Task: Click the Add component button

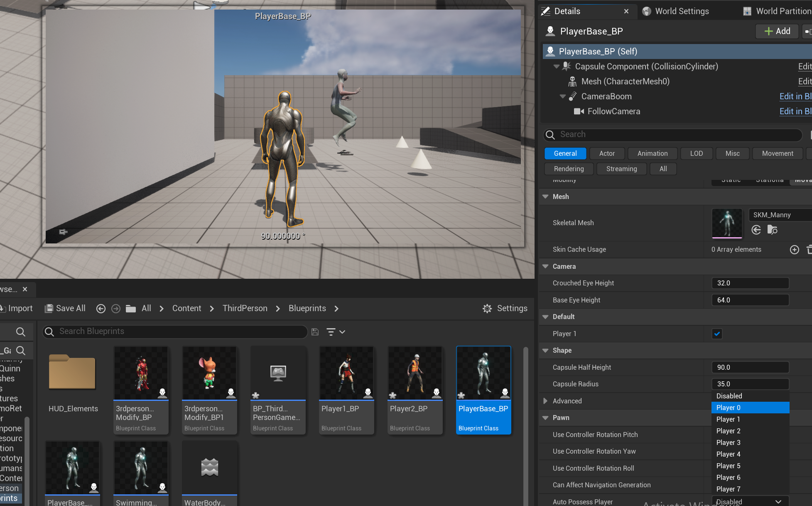Action: coord(777,31)
